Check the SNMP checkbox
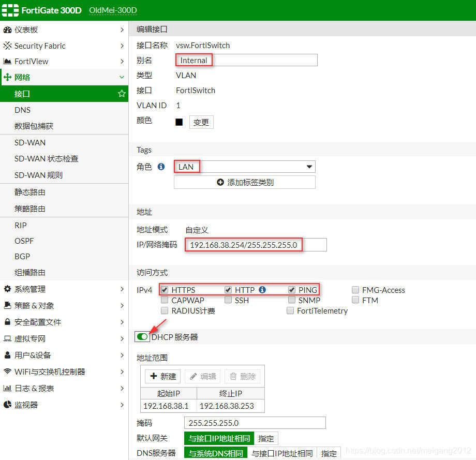 (x=291, y=300)
